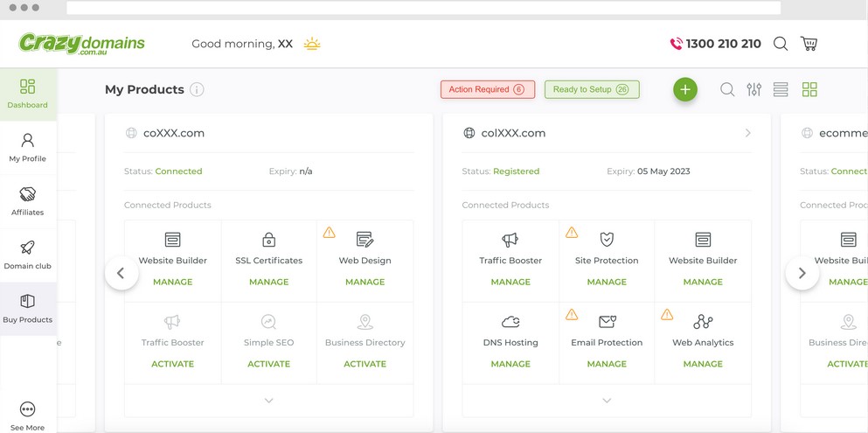Click Business Directory pin icon in coXXX.com card
This screenshot has height=433, width=868.
(x=365, y=322)
